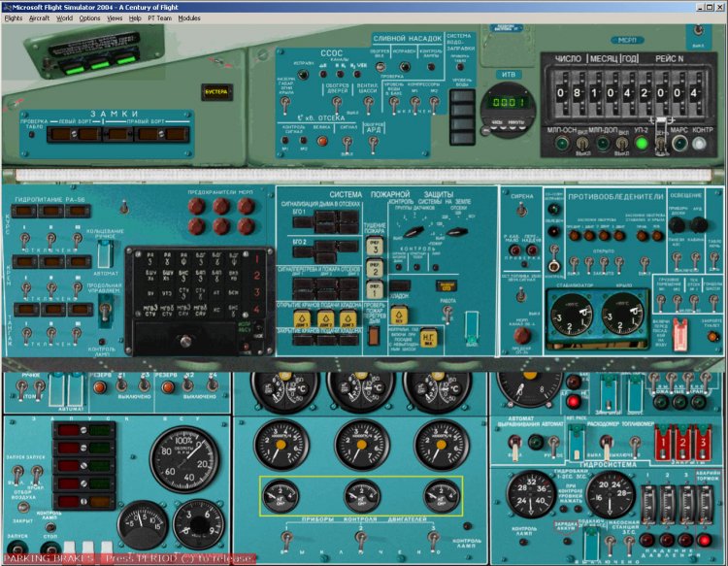Viewport: 728px width, 566px height.
Task: Click the yellow БУСТЕРА annunciator
Action: click(x=216, y=92)
